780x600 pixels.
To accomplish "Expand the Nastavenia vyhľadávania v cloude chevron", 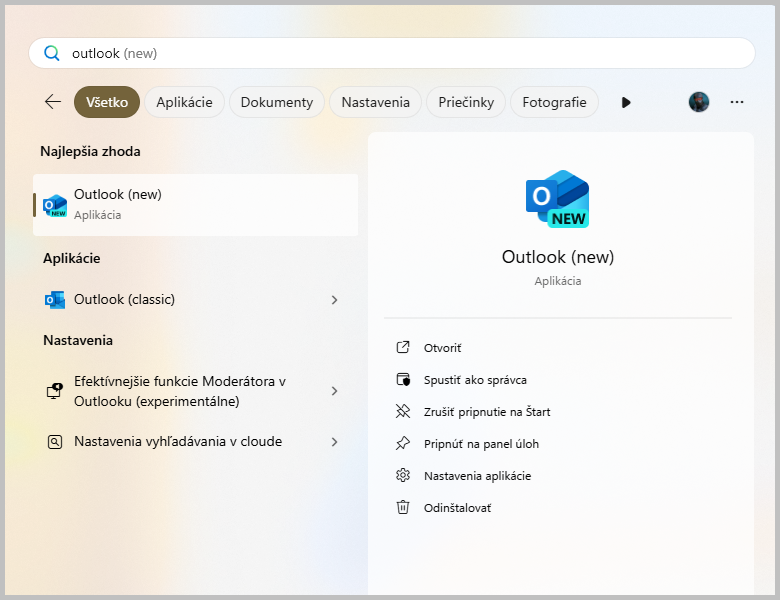I will pyautogui.click(x=334, y=442).
